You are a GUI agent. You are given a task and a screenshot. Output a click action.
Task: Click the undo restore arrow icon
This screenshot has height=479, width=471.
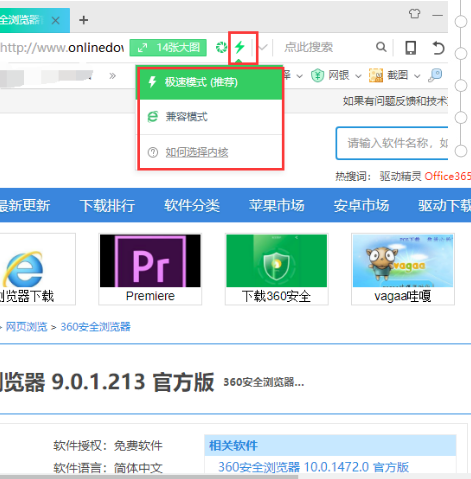[438, 48]
